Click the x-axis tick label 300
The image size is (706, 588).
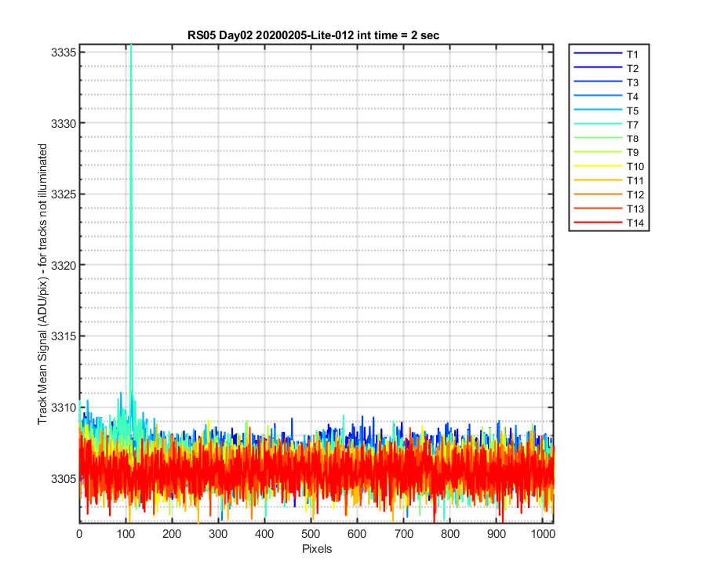(x=218, y=534)
